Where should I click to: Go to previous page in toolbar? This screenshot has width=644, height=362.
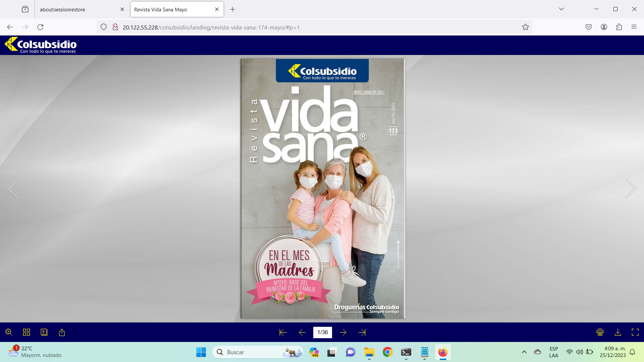click(302, 332)
